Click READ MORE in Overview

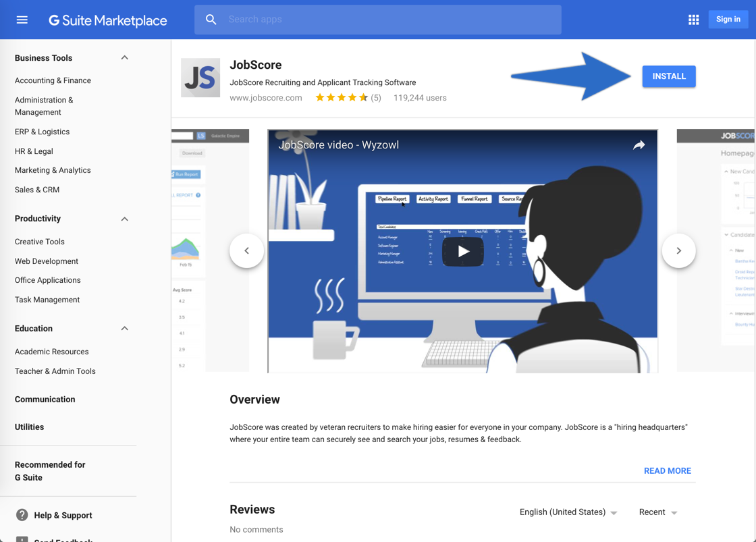coord(668,471)
